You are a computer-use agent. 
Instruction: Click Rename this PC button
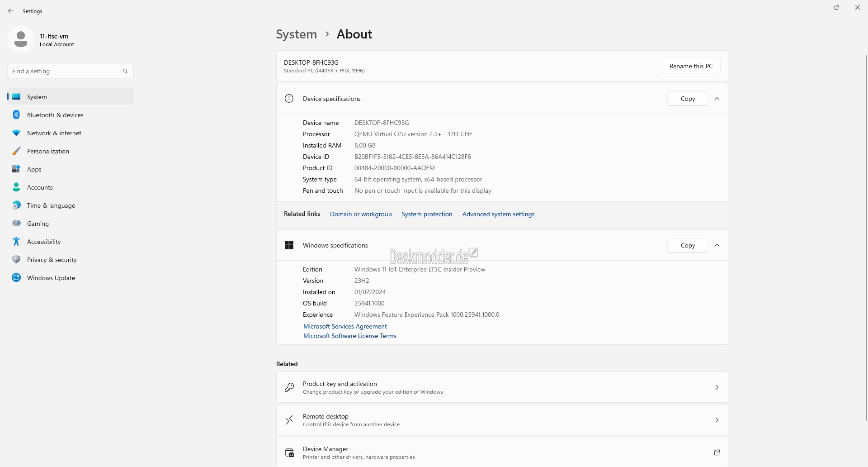[691, 66]
